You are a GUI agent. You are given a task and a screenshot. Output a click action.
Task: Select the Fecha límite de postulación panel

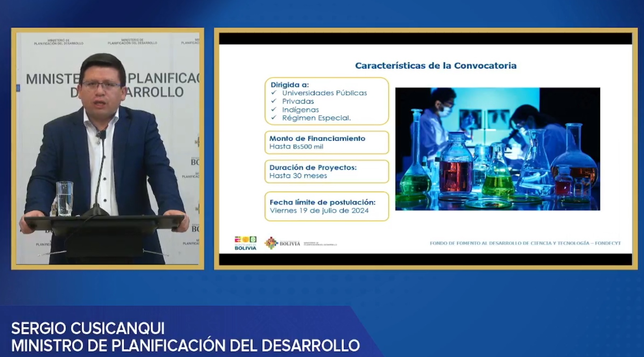326,206
